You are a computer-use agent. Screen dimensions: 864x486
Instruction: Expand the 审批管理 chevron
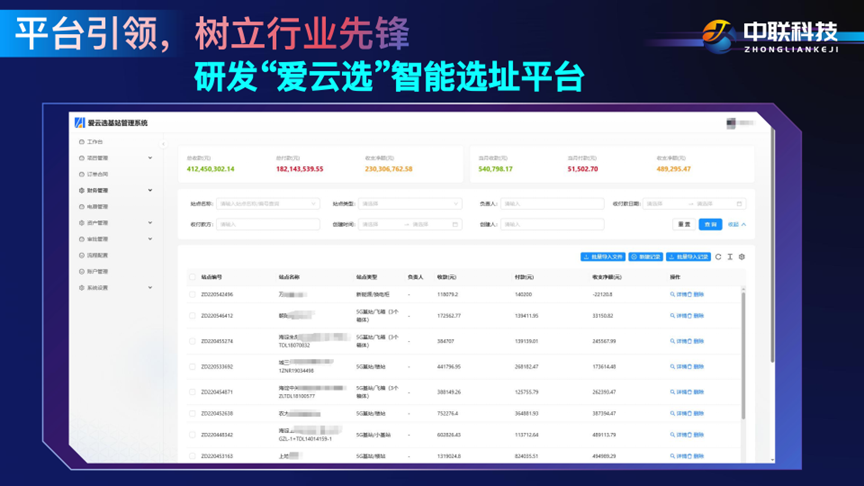[x=150, y=239]
